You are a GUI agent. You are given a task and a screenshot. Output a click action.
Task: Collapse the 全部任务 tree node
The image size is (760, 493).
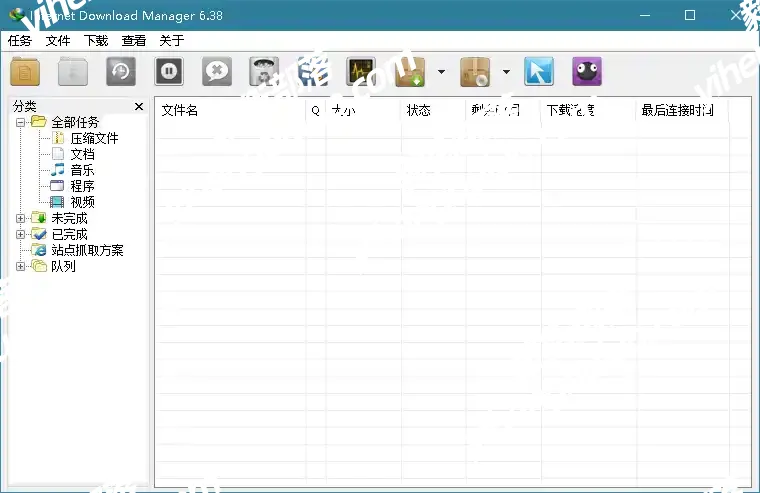tap(20, 122)
